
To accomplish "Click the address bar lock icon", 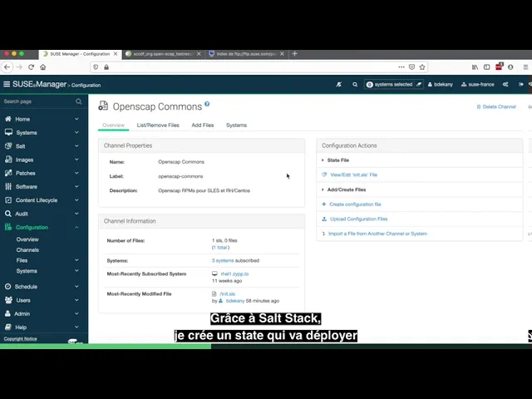I will pyautogui.click(x=106, y=67).
